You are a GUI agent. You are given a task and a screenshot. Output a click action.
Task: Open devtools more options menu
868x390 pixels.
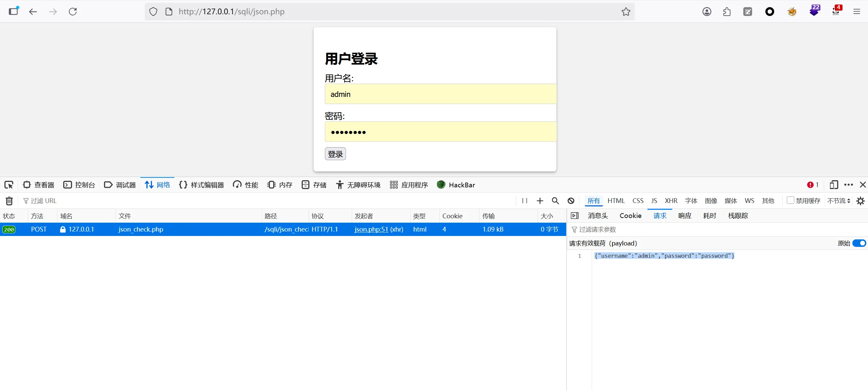[x=849, y=185]
